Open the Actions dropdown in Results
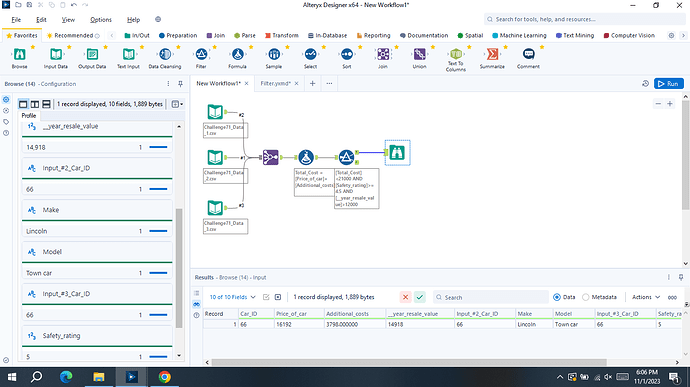This screenshot has height=387, width=690. (x=646, y=297)
